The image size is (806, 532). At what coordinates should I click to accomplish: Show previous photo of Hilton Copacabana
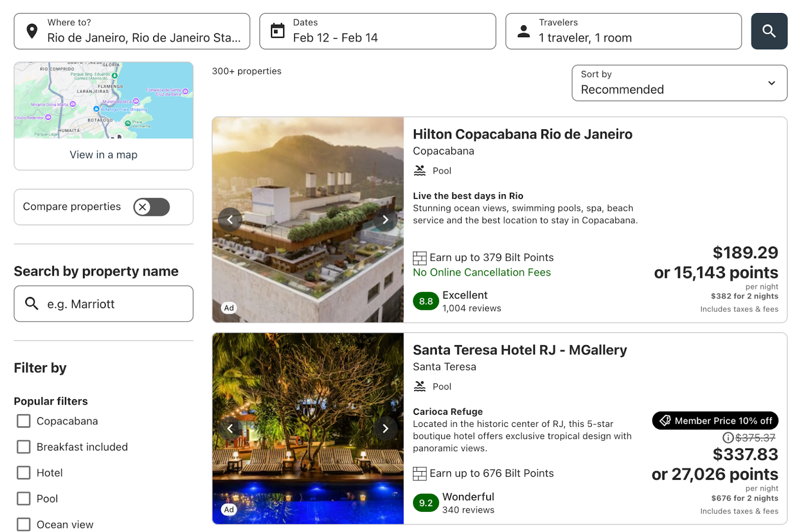230,219
